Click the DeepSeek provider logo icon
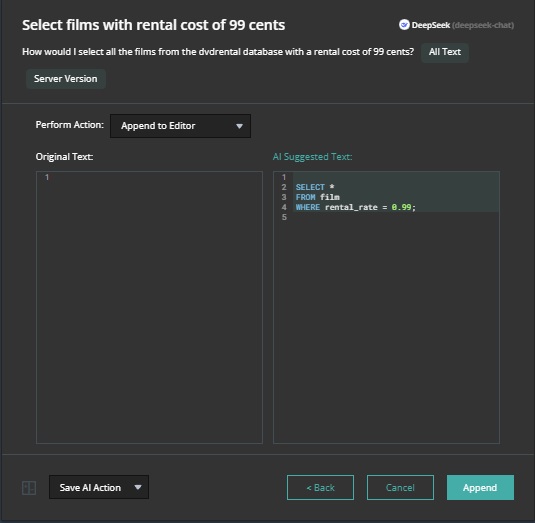Image resolution: width=535 pixels, height=523 pixels. point(404,25)
